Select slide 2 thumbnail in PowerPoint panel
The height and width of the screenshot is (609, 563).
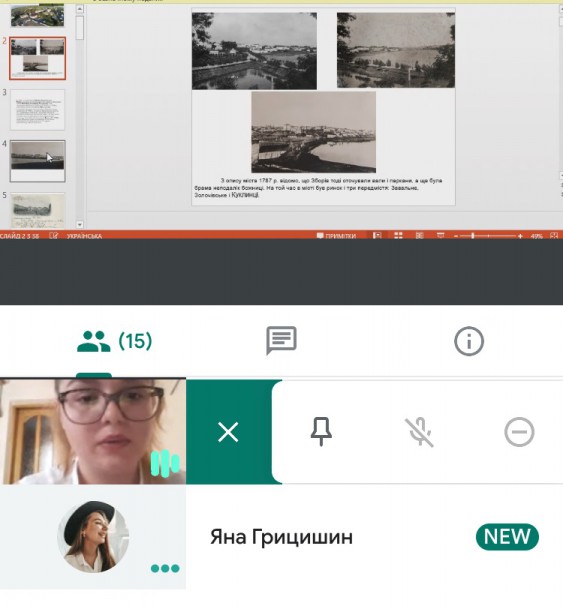38,58
